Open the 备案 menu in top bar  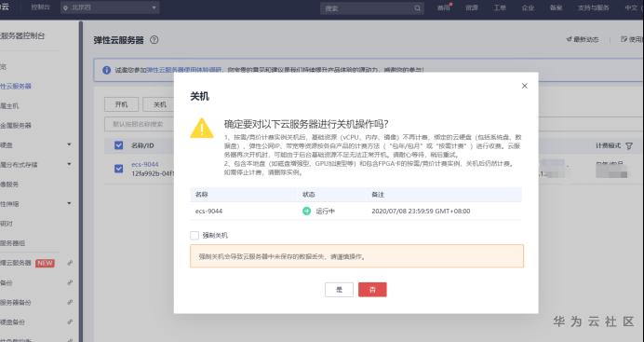pyautogui.click(x=556, y=7)
